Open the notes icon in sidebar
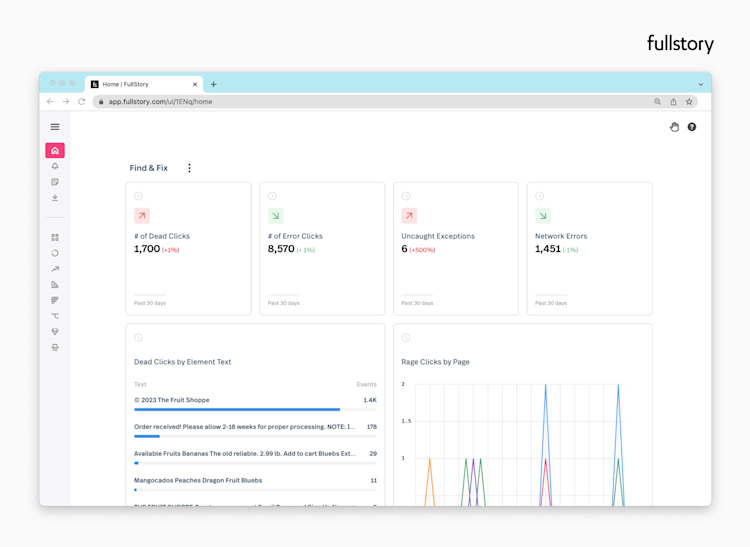The image size is (750, 547). tap(55, 182)
